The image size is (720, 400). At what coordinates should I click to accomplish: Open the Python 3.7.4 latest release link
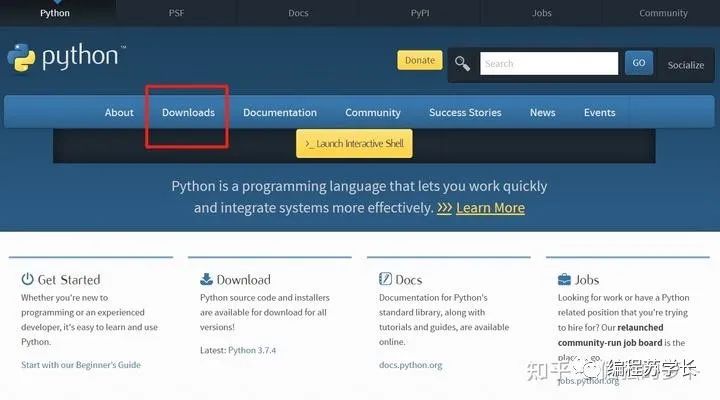tap(252, 350)
